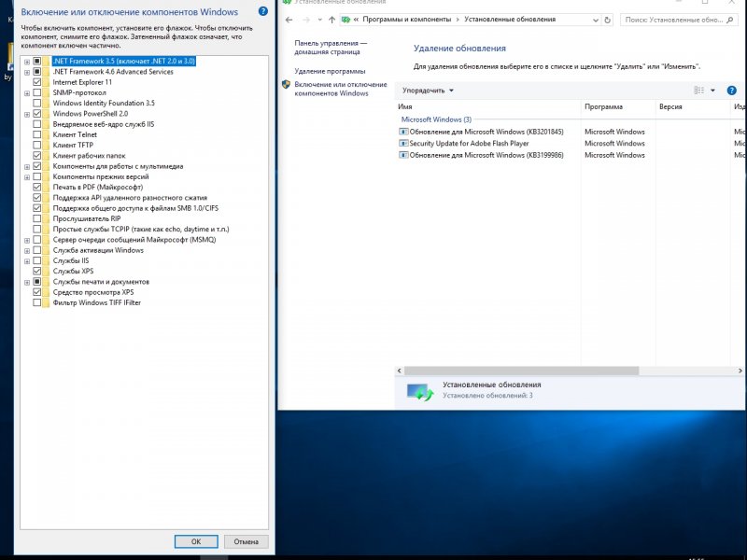Click the scroll left arrow in updates list
The width and height of the screenshot is (747, 560).
400,371
